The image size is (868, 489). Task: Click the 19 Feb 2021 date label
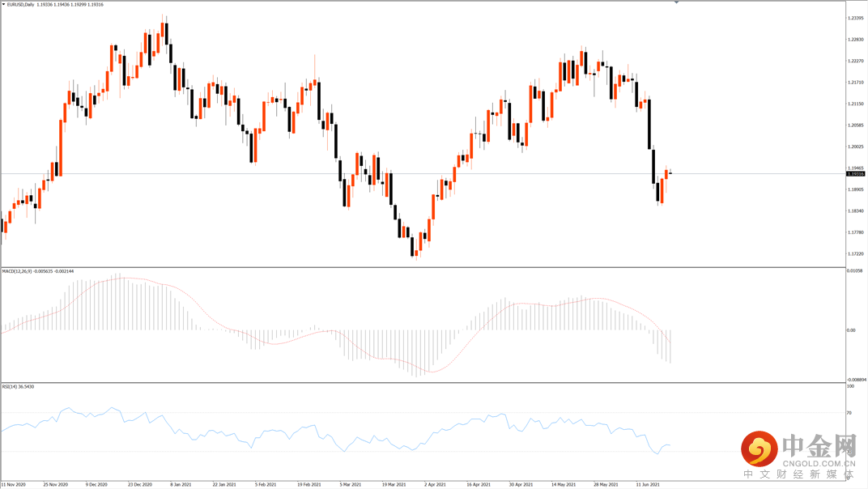(x=308, y=485)
